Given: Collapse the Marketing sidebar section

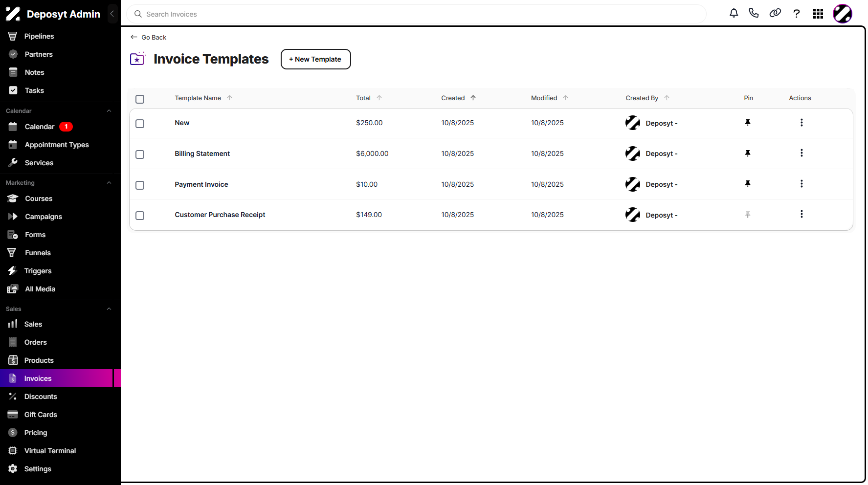Looking at the screenshot, I should (x=109, y=183).
